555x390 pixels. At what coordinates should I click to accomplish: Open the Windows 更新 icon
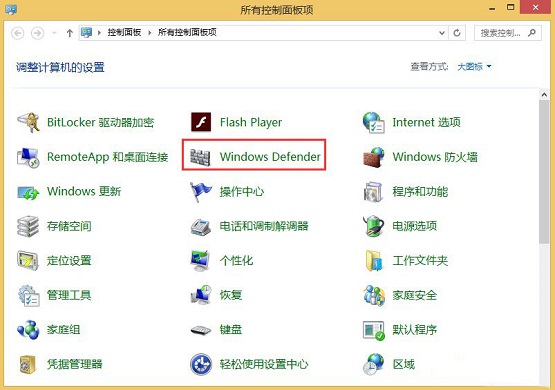(28, 192)
